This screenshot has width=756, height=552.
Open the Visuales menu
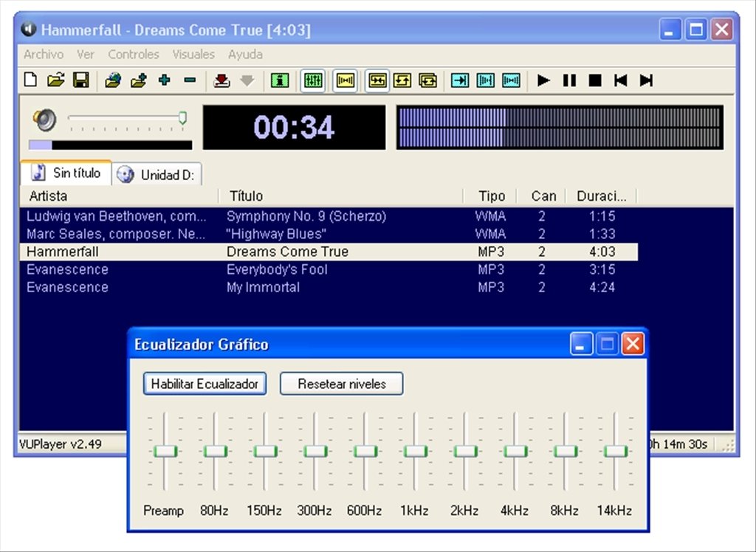coord(193,55)
